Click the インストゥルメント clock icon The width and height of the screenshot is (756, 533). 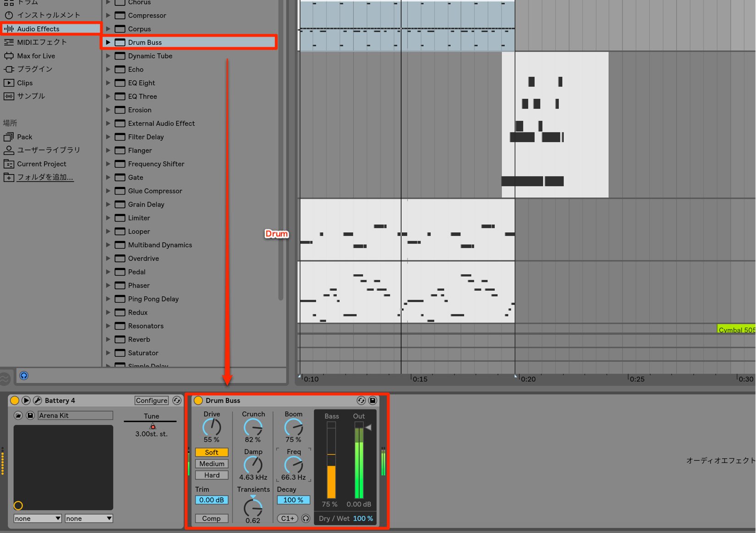(x=9, y=15)
